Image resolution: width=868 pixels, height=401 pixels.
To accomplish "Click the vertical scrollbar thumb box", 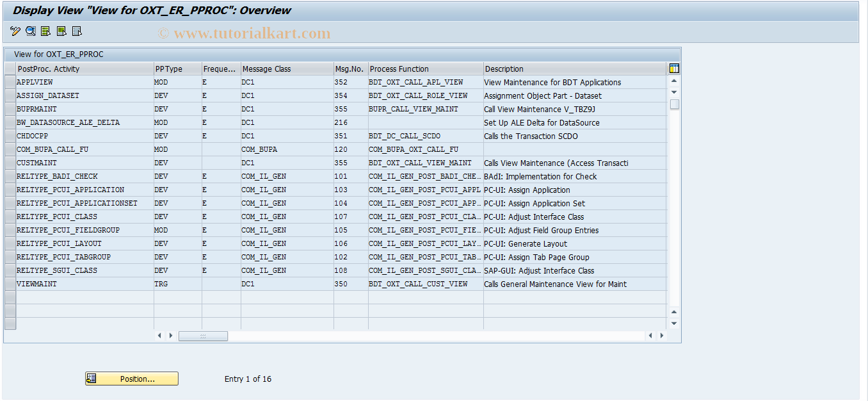I will tap(674, 104).
